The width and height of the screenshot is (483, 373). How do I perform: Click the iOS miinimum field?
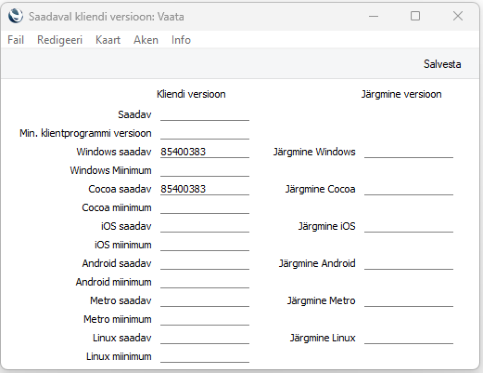click(205, 245)
